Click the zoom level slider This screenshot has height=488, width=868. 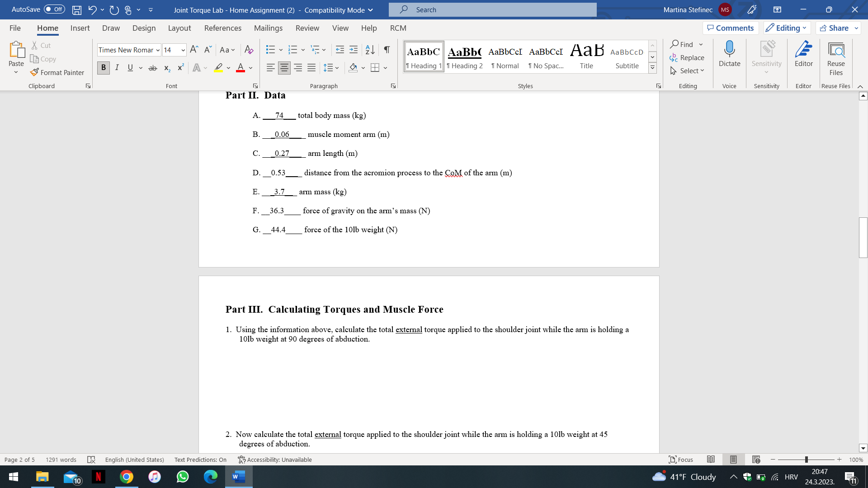[806, 460]
